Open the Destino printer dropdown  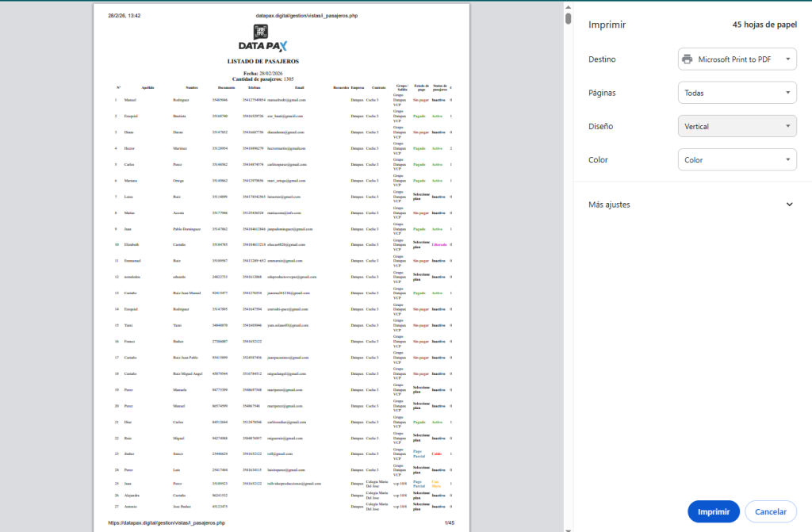(x=737, y=59)
